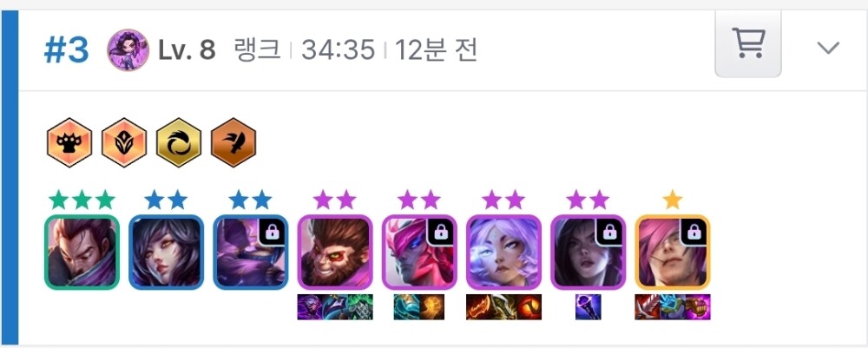Click the three-star green-bordered champion portrait
This screenshot has width=868, height=348.
pos(82,253)
